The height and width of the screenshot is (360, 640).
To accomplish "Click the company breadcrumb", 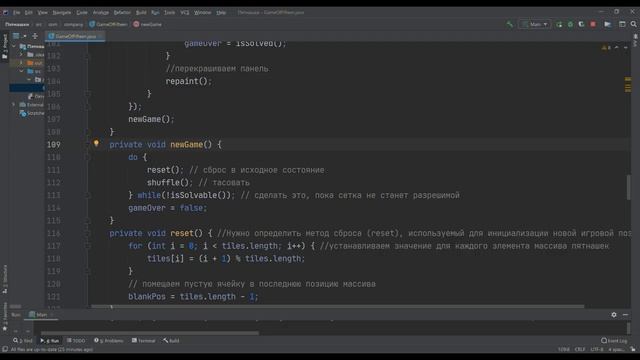I will click(73, 24).
